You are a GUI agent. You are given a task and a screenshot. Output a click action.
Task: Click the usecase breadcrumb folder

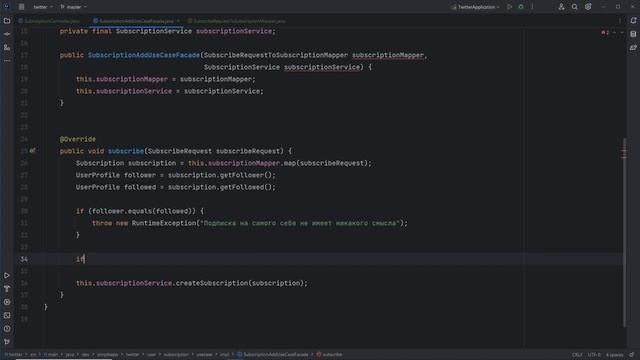click(204, 355)
